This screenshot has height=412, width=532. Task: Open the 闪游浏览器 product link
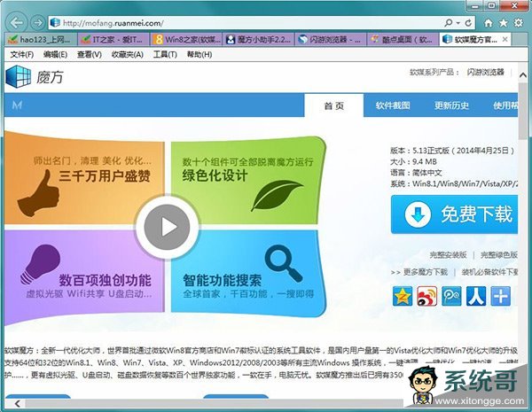(485, 72)
